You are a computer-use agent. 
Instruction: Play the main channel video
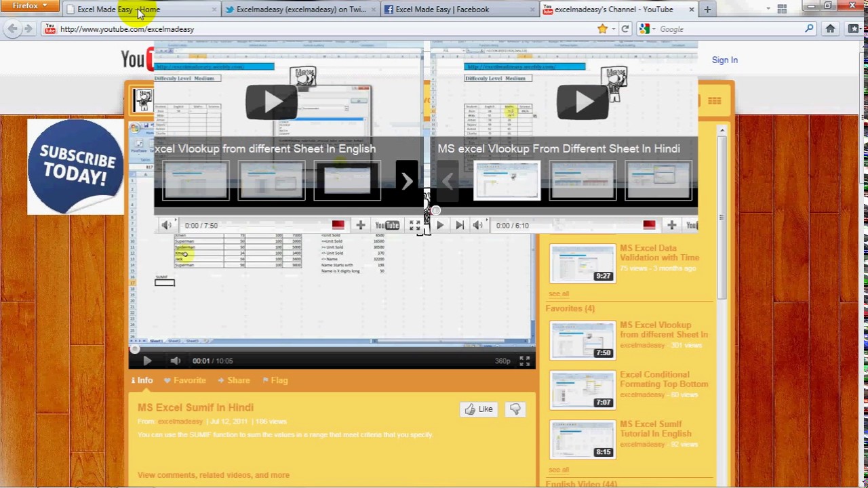(x=147, y=361)
